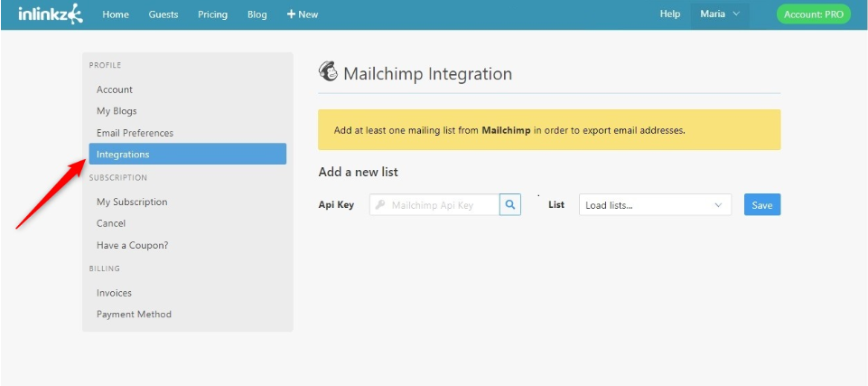Click the PROFILE section header
868x386 pixels.
click(x=105, y=65)
